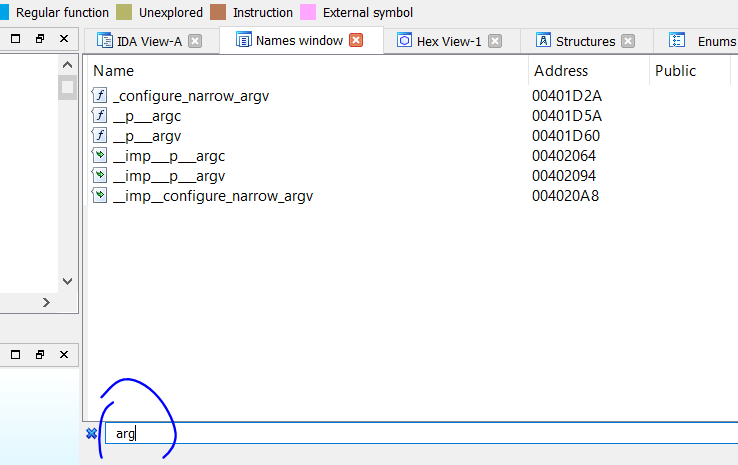Screen dimensions: 738x465
Task: Close the Names window tab
Action: (356, 41)
